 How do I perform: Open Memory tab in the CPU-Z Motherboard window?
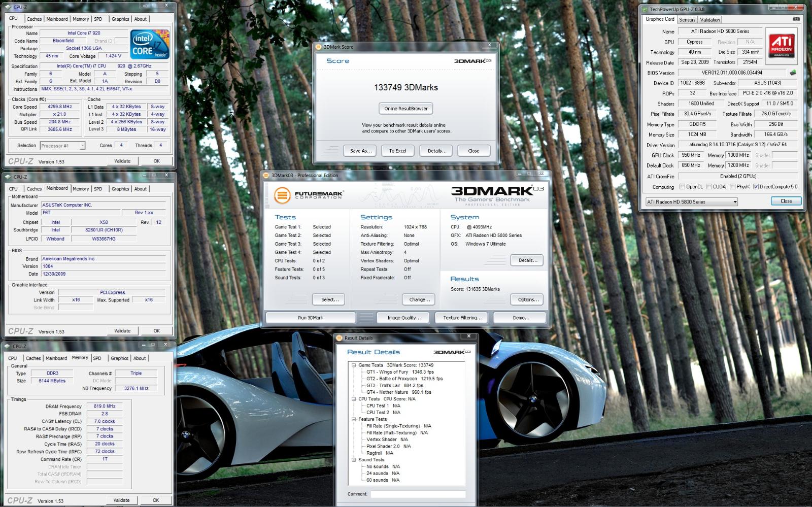81,189
